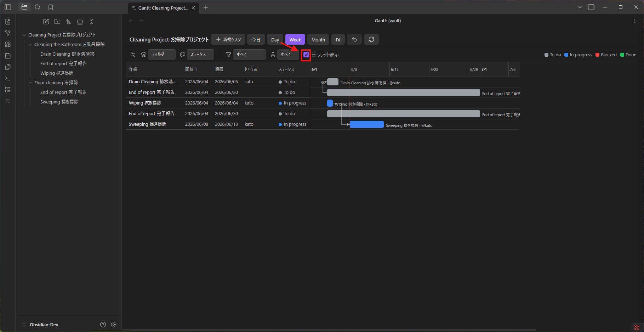The height and width of the screenshot is (332, 644).
Task: Select the Fit zoom option
Action: pos(338,40)
